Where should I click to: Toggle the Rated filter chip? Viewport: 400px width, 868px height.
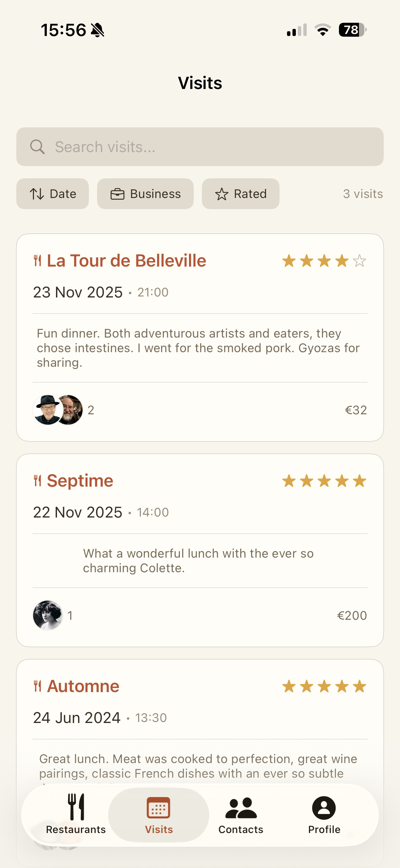pos(241,194)
